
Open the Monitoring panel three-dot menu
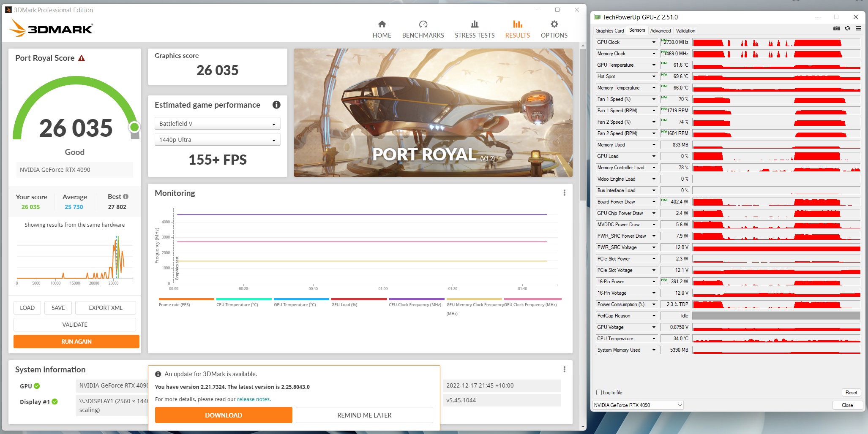tap(564, 193)
